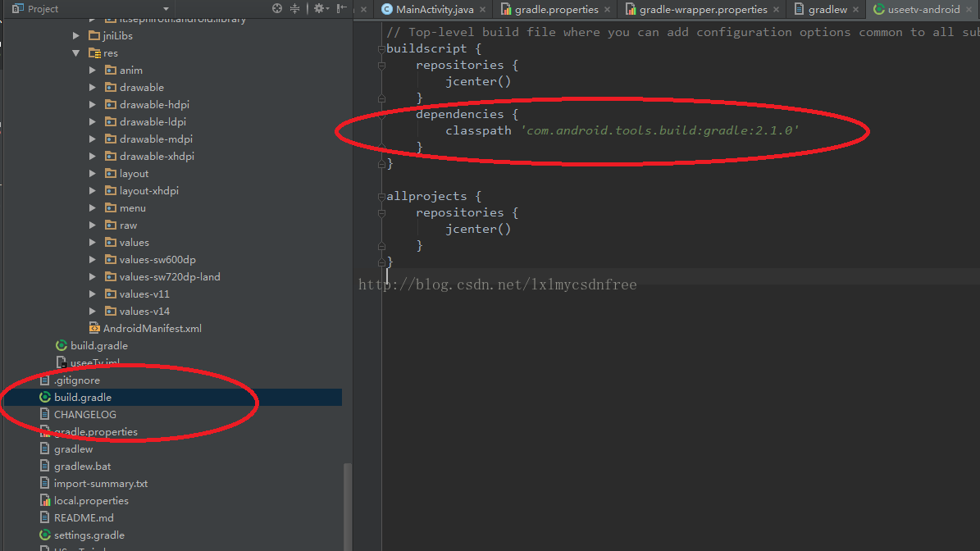Close the gradlew tab
This screenshot has height=551, width=980.
[x=855, y=9]
